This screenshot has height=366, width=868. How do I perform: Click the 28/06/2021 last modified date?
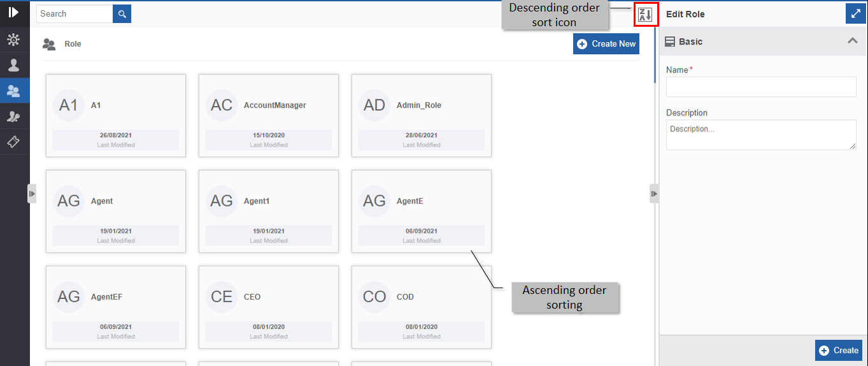pyautogui.click(x=422, y=135)
